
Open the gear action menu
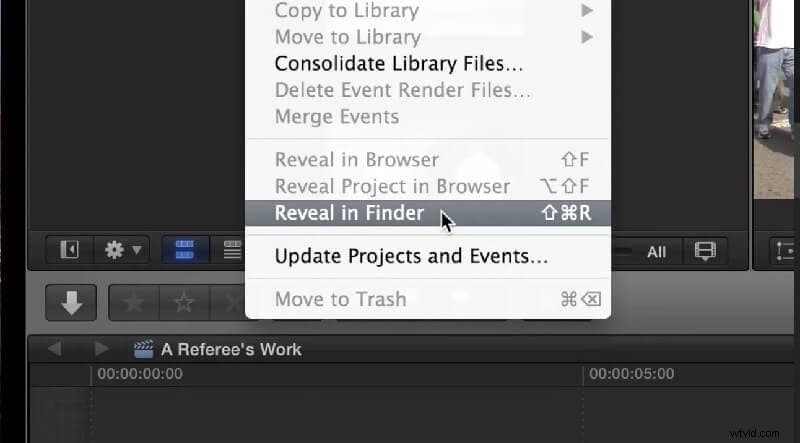[122, 250]
